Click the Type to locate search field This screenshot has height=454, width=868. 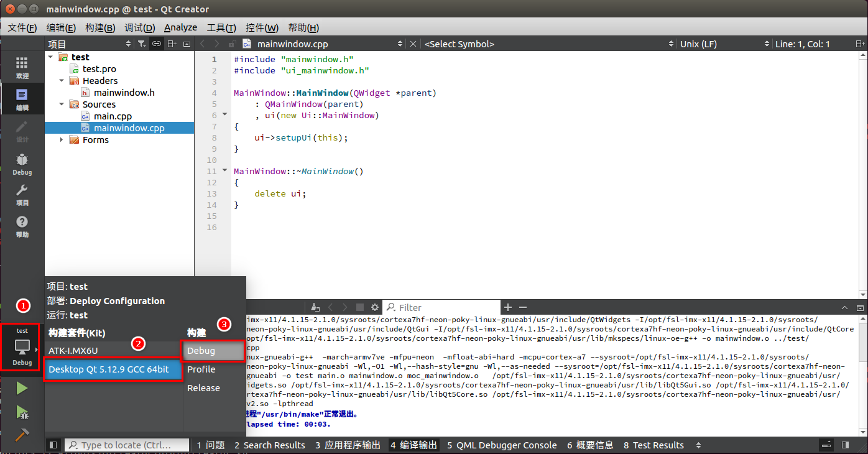[x=127, y=445]
